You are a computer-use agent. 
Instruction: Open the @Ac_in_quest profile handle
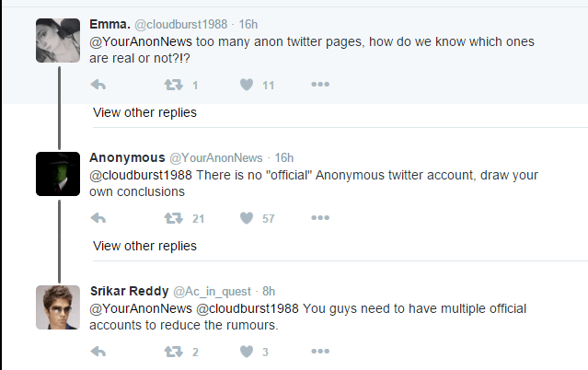pos(212,292)
